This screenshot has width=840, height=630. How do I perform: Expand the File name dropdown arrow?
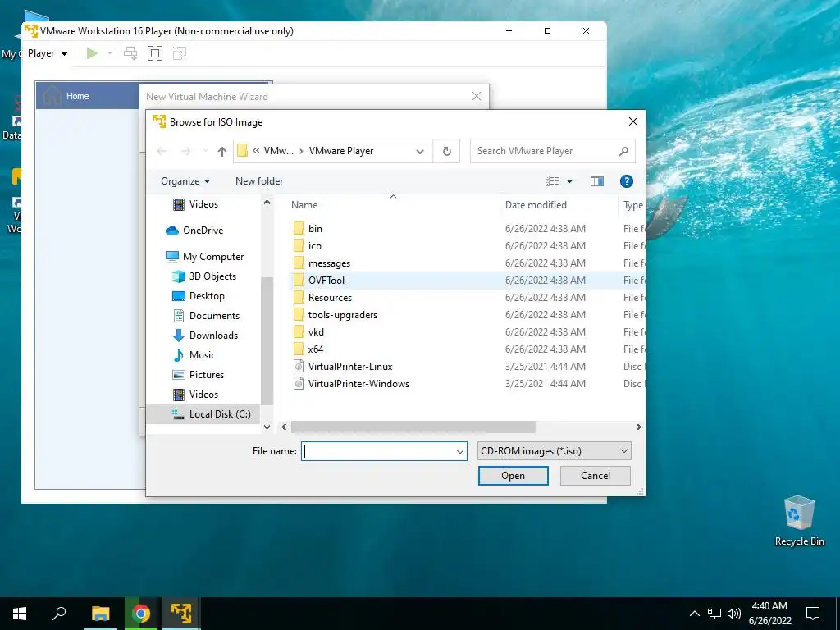pyautogui.click(x=459, y=451)
